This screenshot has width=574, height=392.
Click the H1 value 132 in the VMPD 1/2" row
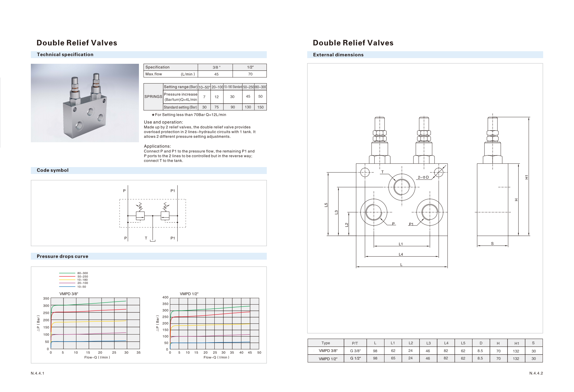click(516, 358)
